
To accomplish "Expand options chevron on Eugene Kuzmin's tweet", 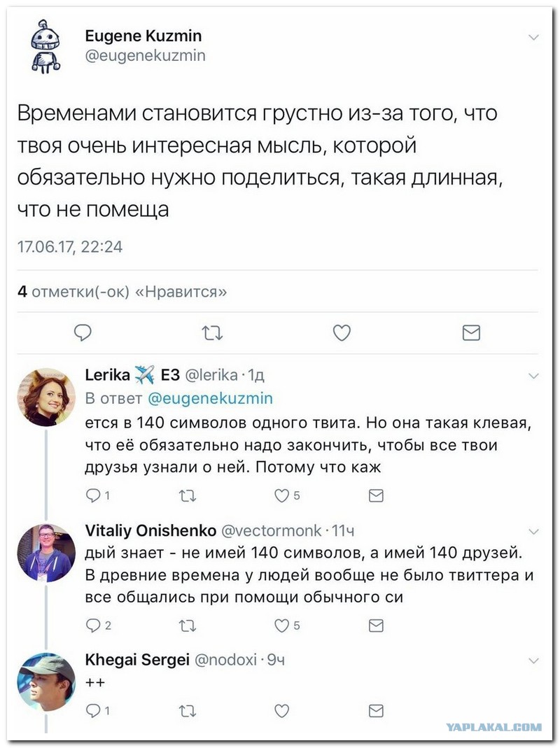I will click(533, 37).
